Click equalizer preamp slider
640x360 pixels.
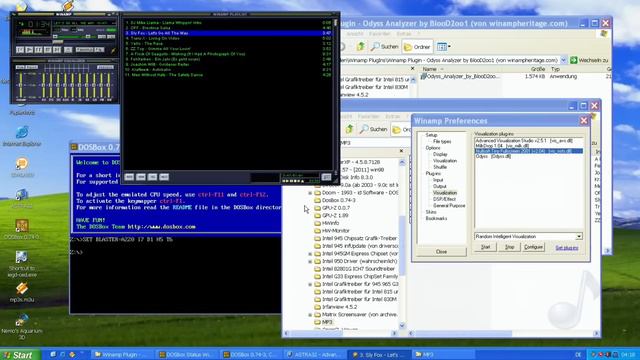21,84
